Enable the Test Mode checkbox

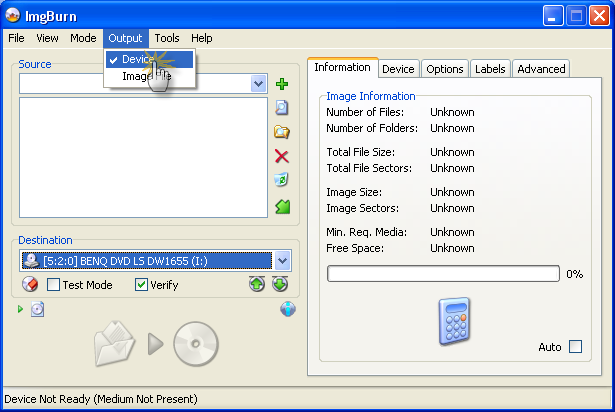tap(53, 284)
